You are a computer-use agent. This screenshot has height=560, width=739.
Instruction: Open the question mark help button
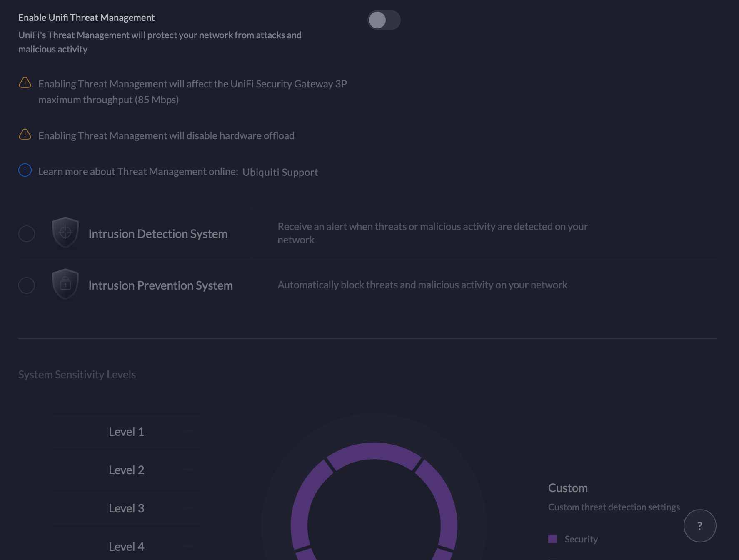tap(699, 526)
